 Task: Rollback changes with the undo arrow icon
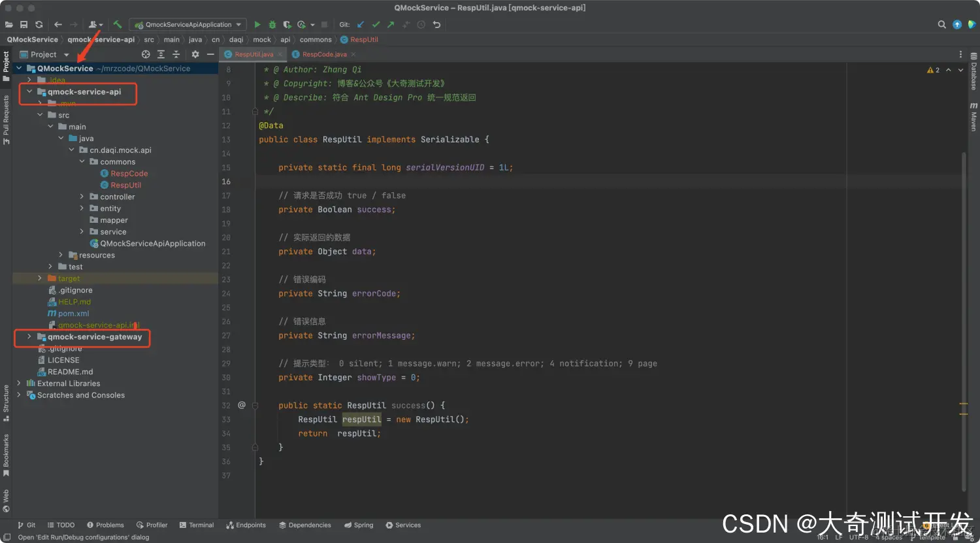pyautogui.click(x=436, y=25)
